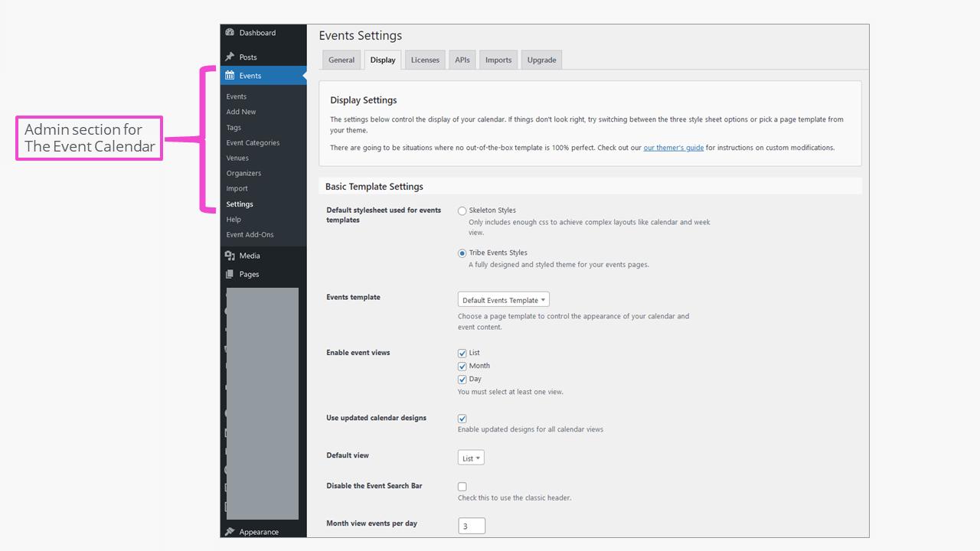Viewport: 980px width, 551px height.
Task: Switch to the General settings tab
Action: (x=341, y=59)
